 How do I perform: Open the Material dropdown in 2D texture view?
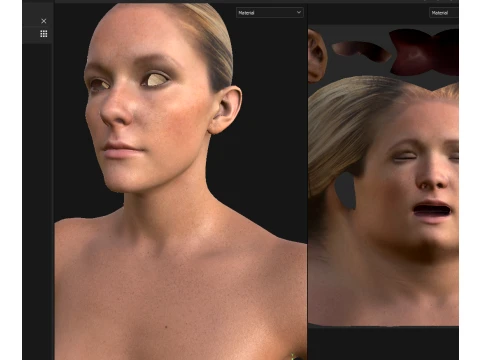(x=444, y=13)
